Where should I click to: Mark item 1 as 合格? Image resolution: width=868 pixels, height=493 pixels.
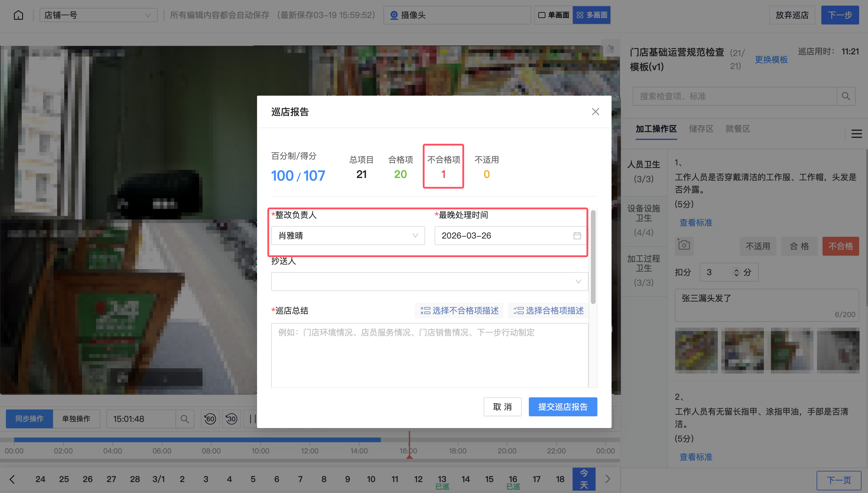[799, 246]
